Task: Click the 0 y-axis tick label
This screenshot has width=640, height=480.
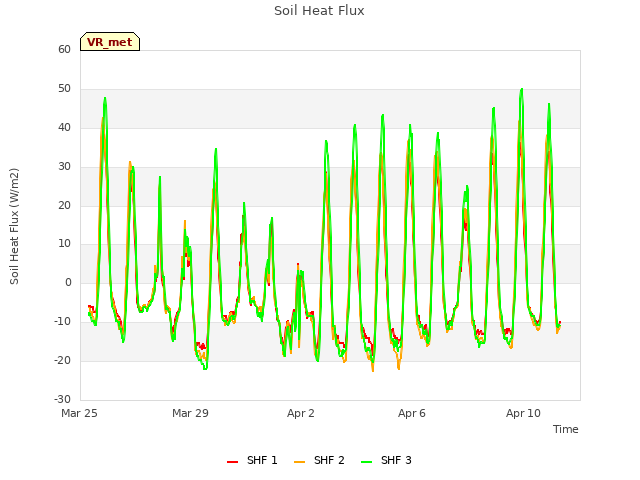Action: (68, 282)
